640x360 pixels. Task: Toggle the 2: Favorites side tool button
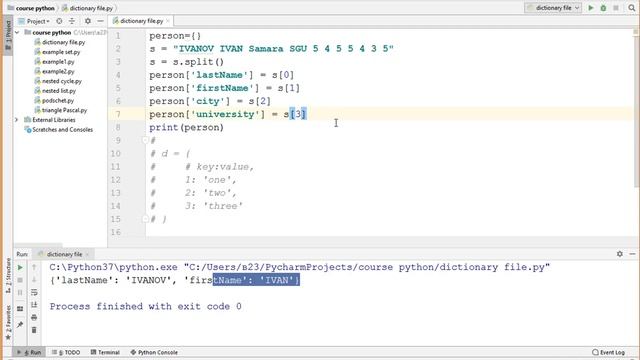tap(8, 322)
